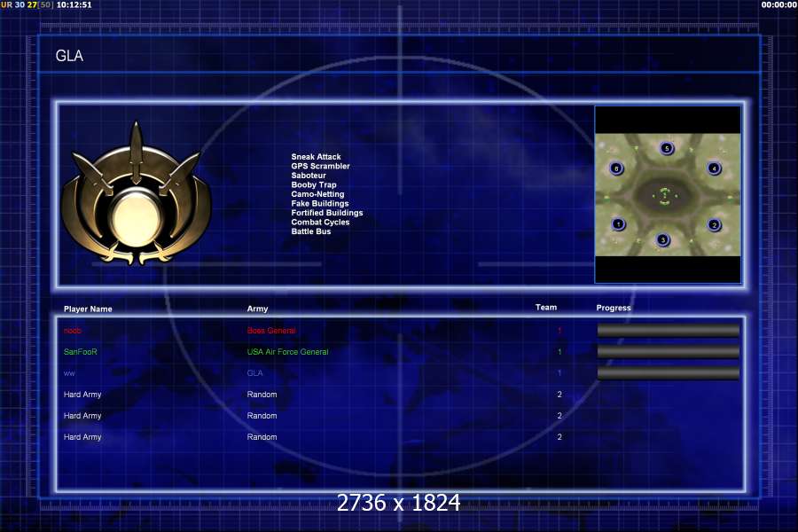Click the 00:00:00 timer in the top corner
The width and height of the screenshot is (798, 532).
(x=778, y=4)
